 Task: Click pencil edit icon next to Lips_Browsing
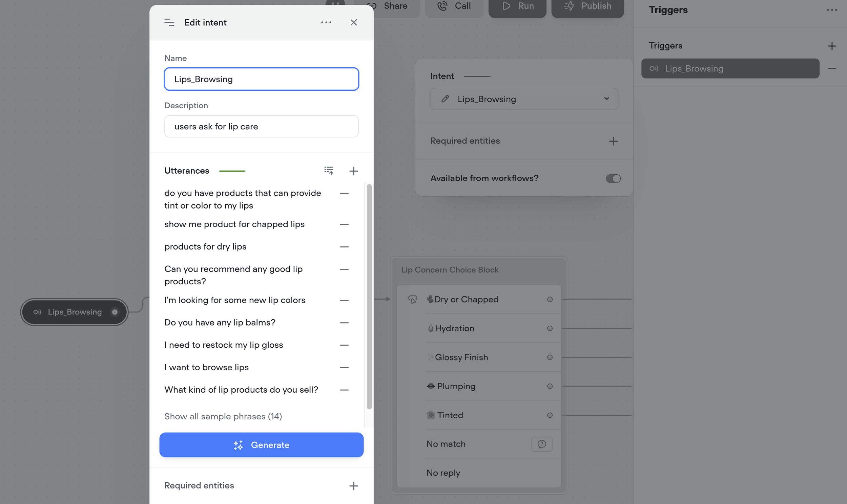pyautogui.click(x=445, y=99)
